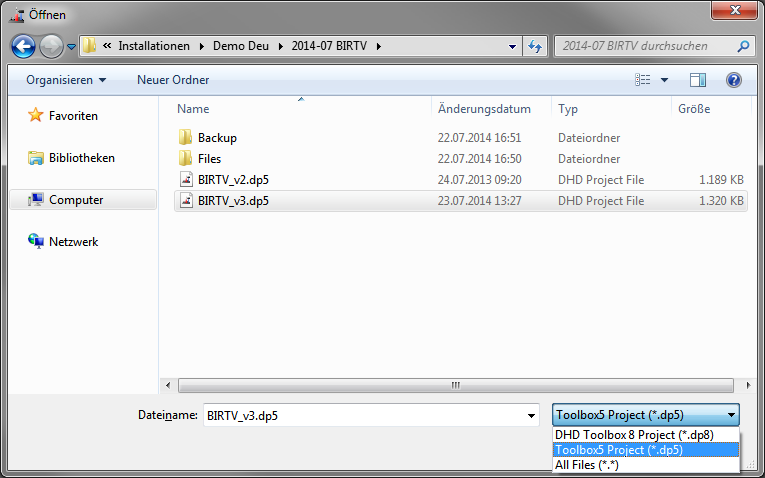Click size value 1.320 KB
765x478 pixels.
(x=721, y=200)
